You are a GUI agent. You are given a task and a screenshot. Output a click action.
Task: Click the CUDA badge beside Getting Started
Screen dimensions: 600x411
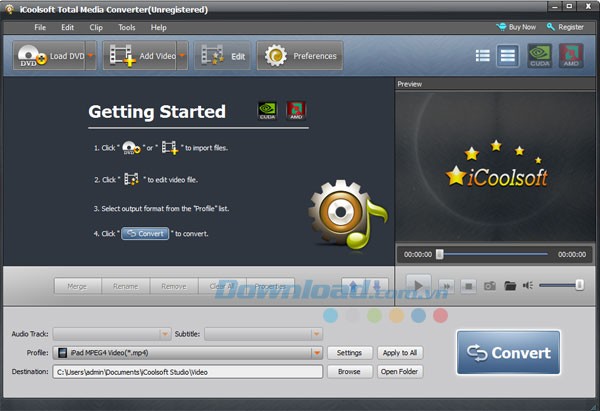[267, 111]
